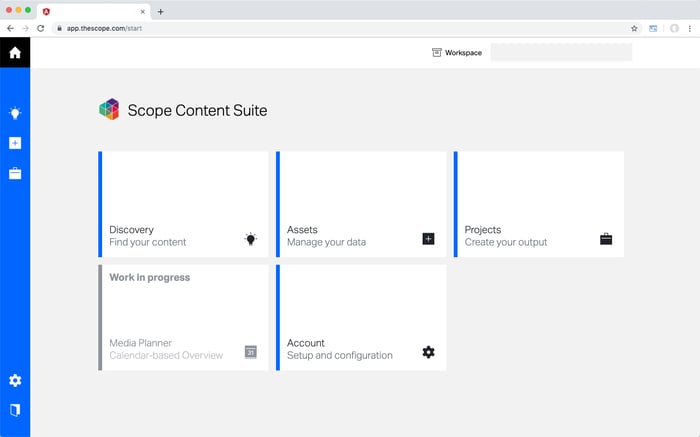The width and height of the screenshot is (700, 437).
Task: Click the gear icon on Account card
Action: (x=428, y=352)
